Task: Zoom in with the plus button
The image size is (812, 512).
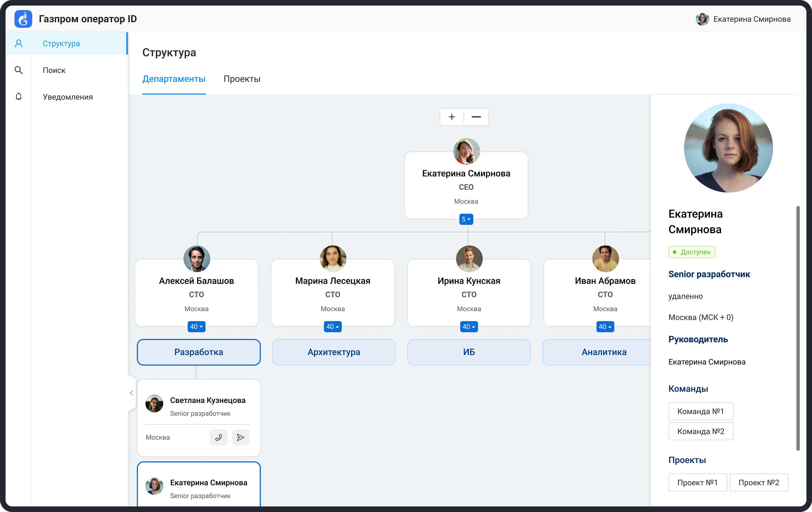Action: (x=452, y=117)
